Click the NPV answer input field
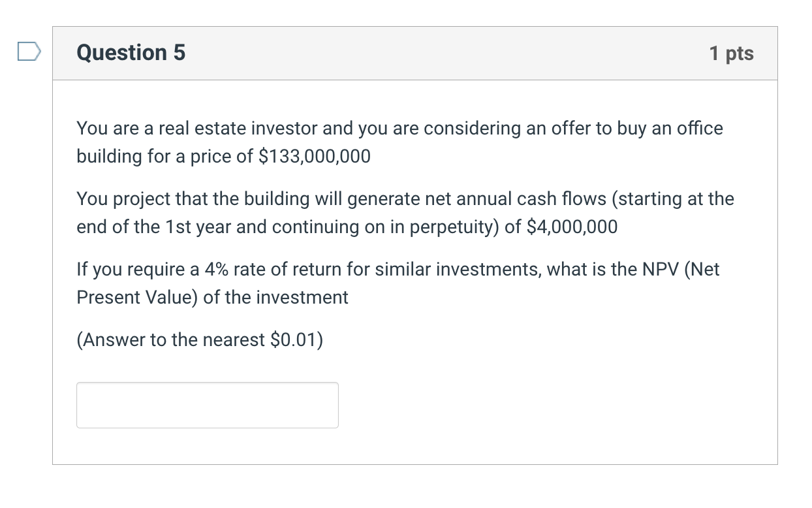This screenshot has width=812, height=508. (x=208, y=405)
